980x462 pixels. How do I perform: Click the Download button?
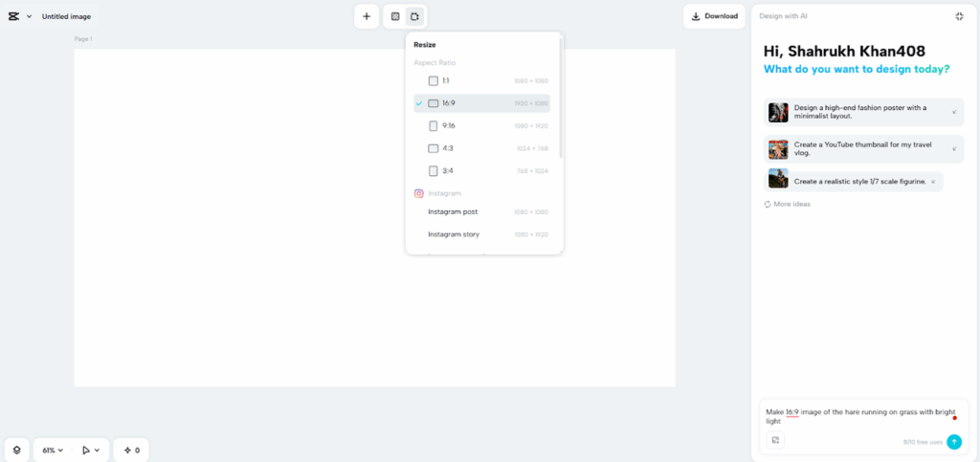tap(714, 16)
